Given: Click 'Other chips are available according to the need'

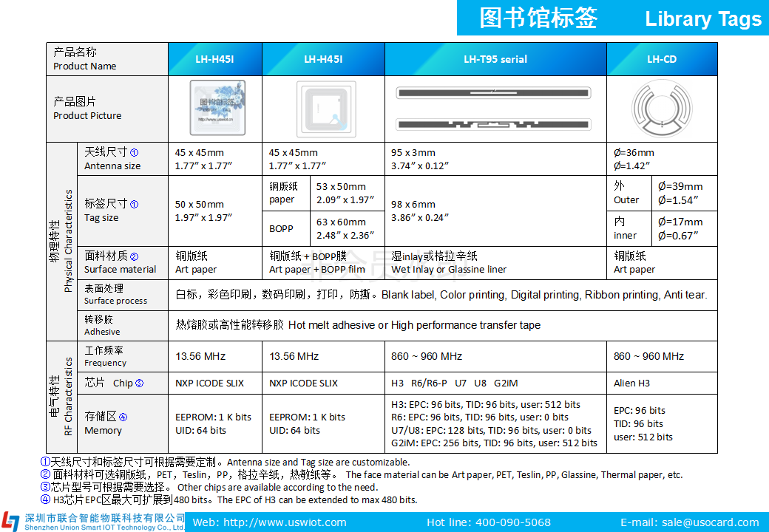Looking at the screenshot, I should pyautogui.click(x=277, y=488).
